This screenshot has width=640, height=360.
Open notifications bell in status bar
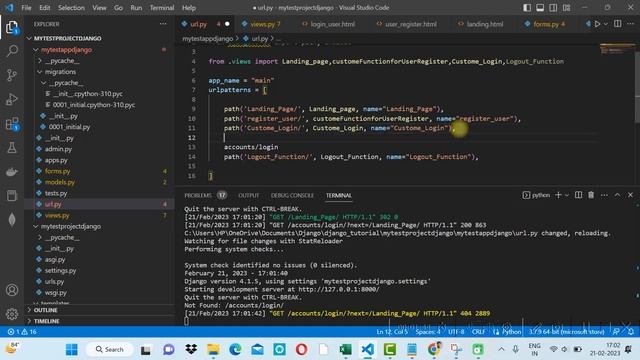click(x=631, y=332)
